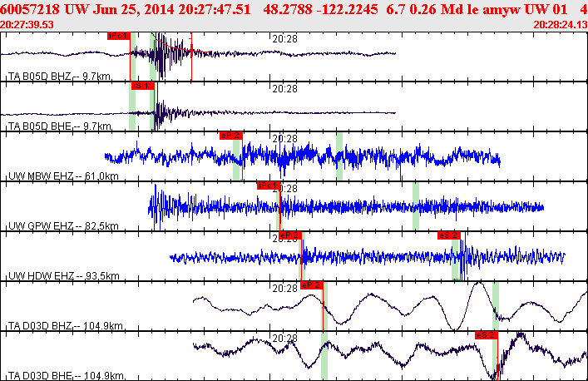Viewport: 588px width, 381px height.
Task: Select the eP 2 pick flag on TA D03D BHZ
Action: 312,285
